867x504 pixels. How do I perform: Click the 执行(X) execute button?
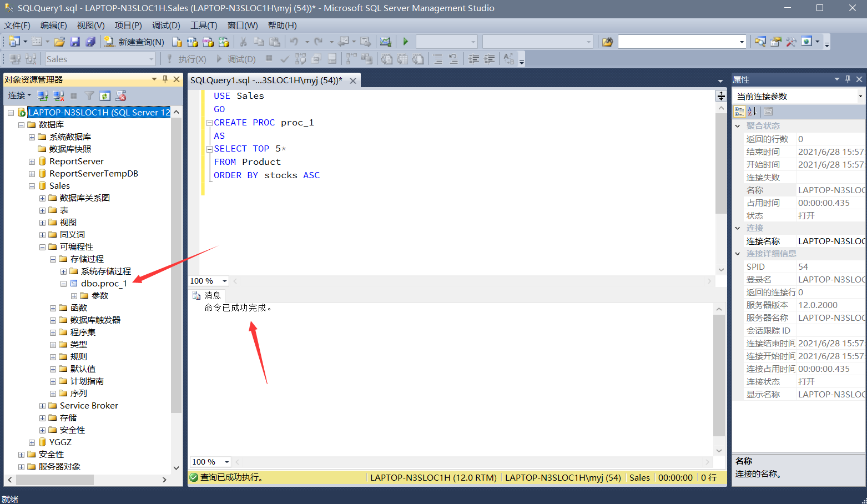tap(186, 59)
